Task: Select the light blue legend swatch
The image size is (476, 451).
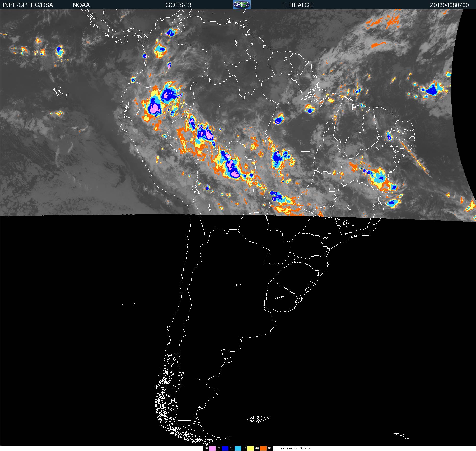Action: tap(238, 448)
